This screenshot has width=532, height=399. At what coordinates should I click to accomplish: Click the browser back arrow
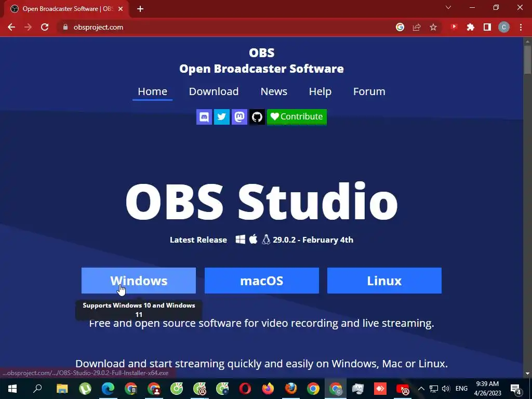11,27
